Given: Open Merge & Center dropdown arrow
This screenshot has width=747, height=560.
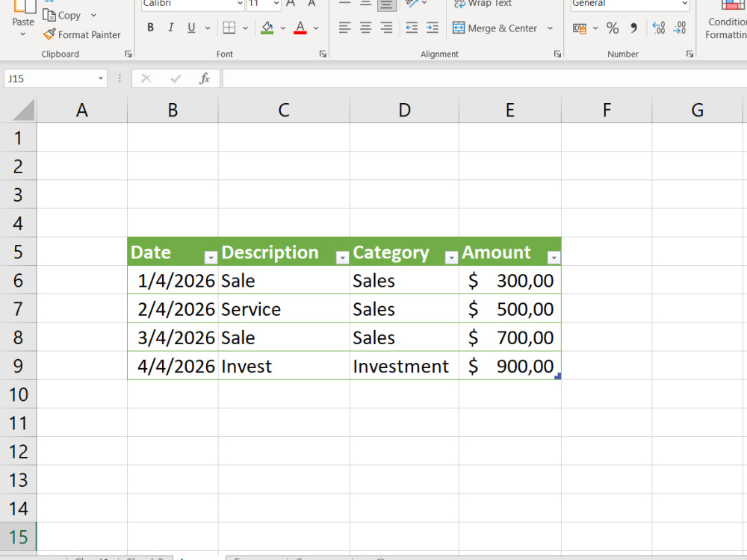Looking at the screenshot, I should 550,28.
